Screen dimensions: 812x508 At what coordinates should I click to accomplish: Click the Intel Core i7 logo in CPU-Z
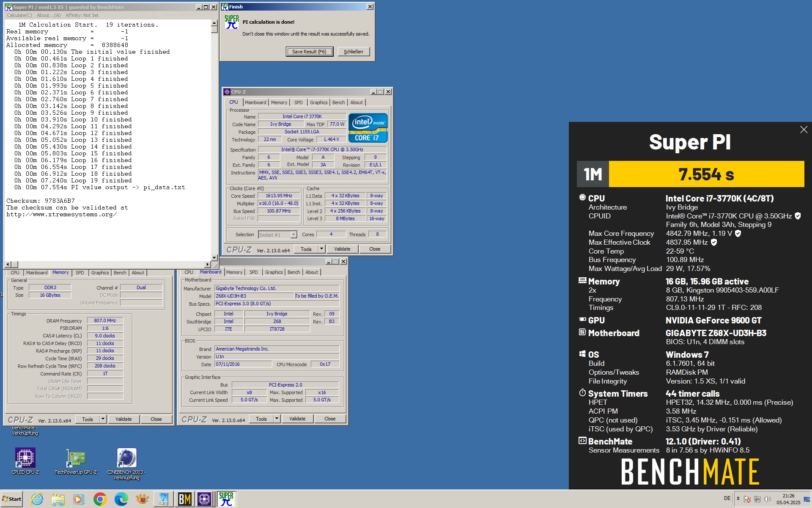point(368,128)
